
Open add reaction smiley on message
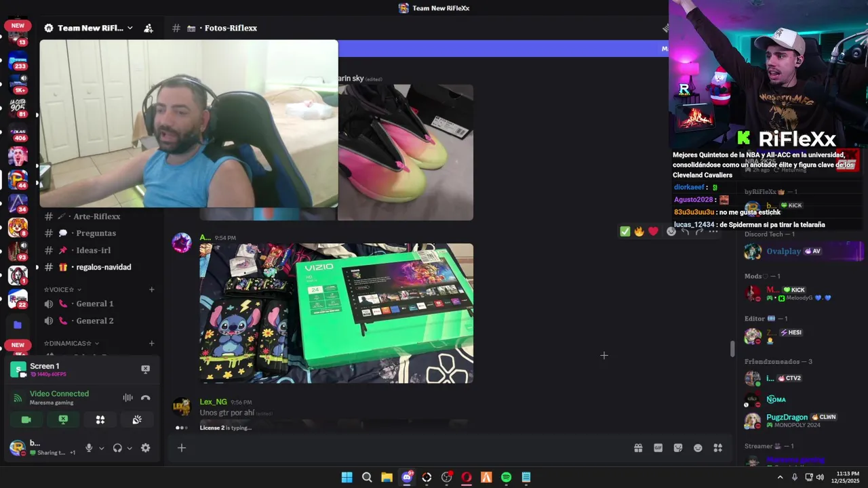point(671,232)
